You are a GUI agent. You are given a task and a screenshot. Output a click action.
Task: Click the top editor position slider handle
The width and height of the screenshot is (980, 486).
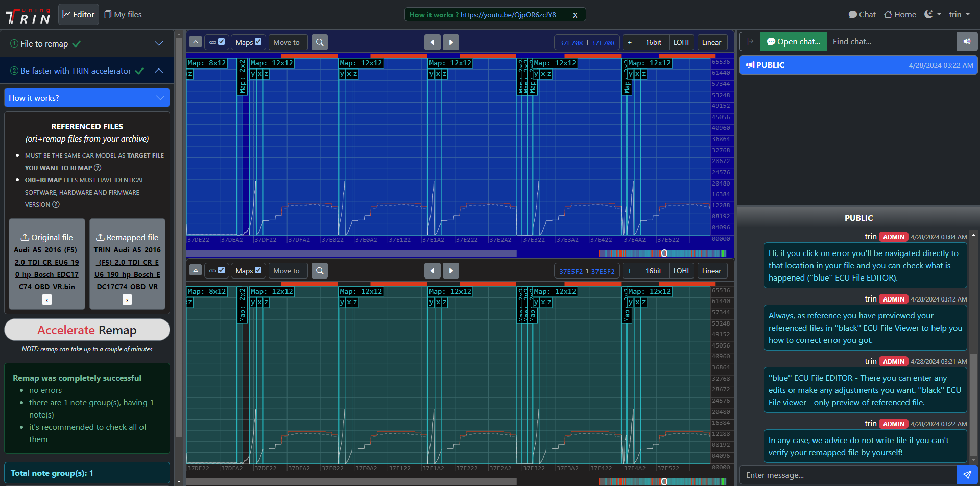pyautogui.click(x=664, y=253)
